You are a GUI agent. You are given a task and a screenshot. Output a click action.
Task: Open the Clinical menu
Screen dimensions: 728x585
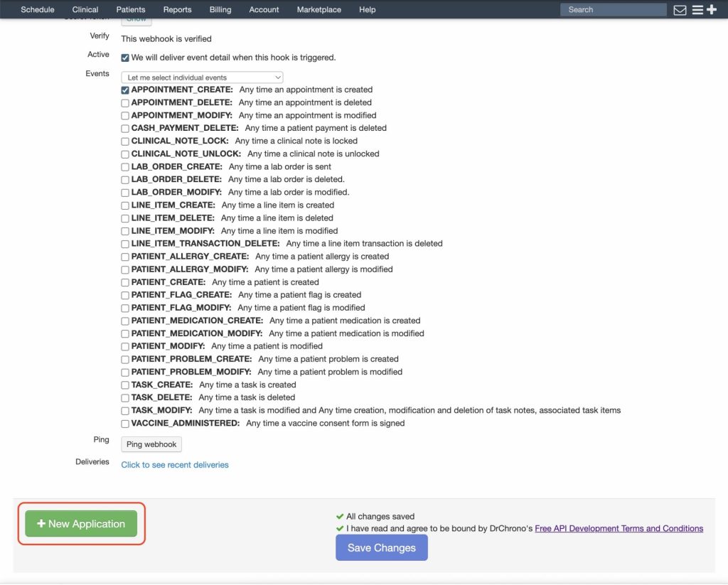85,10
